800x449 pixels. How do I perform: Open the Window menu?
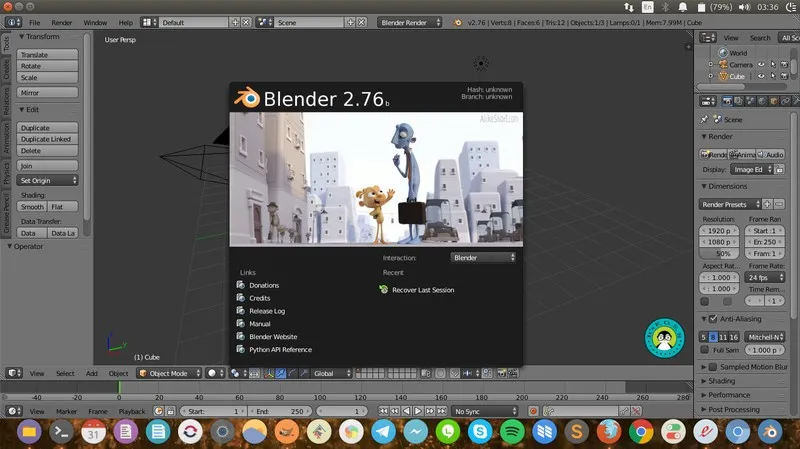[95, 21]
